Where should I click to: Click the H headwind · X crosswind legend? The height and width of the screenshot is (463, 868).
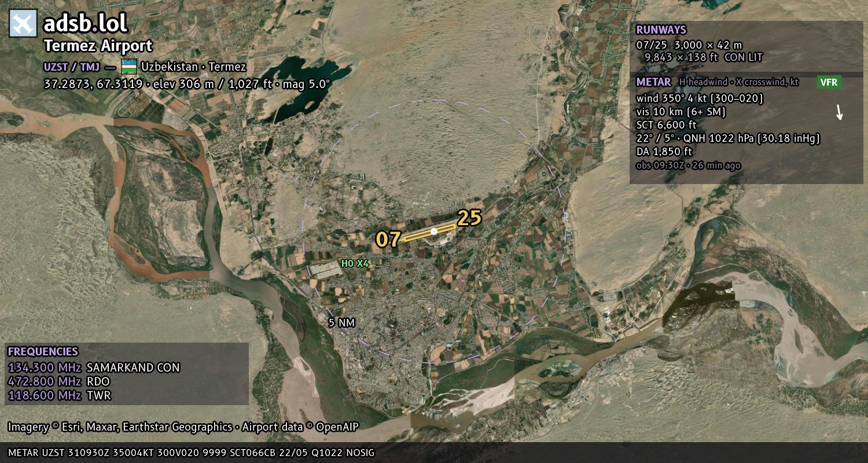pyautogui.click(x=739, y=82)
